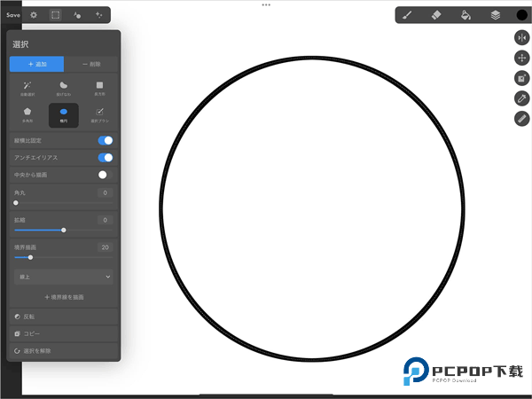Select the Eraser tool
Screen dimensions: 532x399
coord(435,15)
